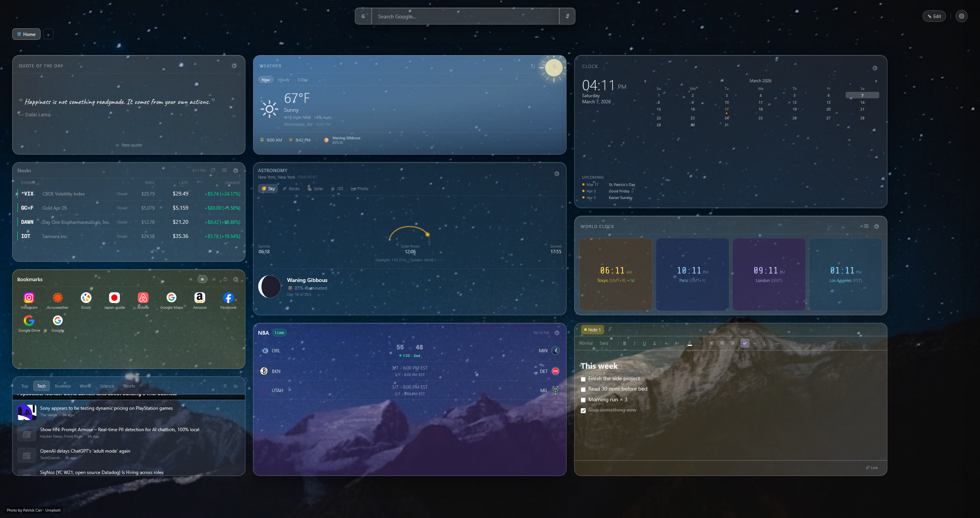The image size is (980, 518).
Task: Toggle bold formatting in the note toolbar
Action: [x=624, y=343]
